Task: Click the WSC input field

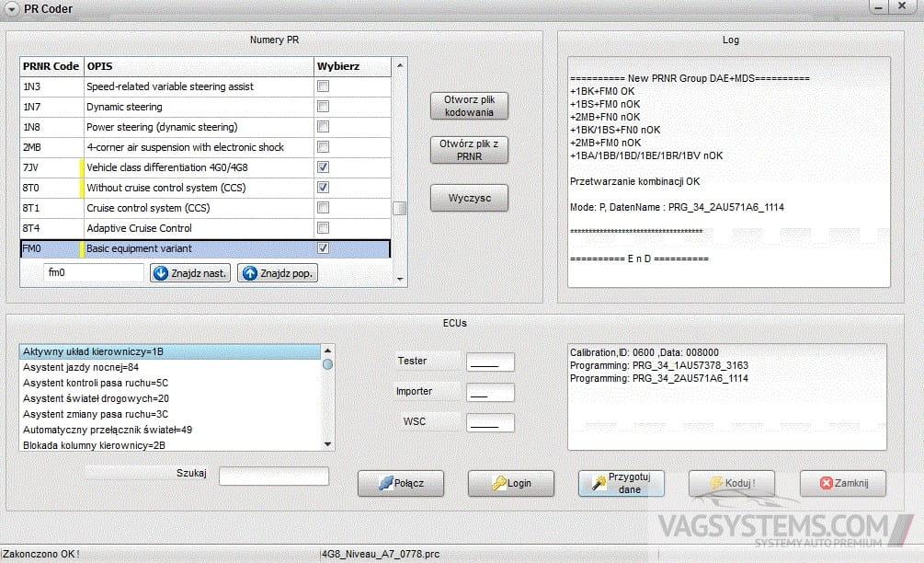Action: click(x=490, y=422)
